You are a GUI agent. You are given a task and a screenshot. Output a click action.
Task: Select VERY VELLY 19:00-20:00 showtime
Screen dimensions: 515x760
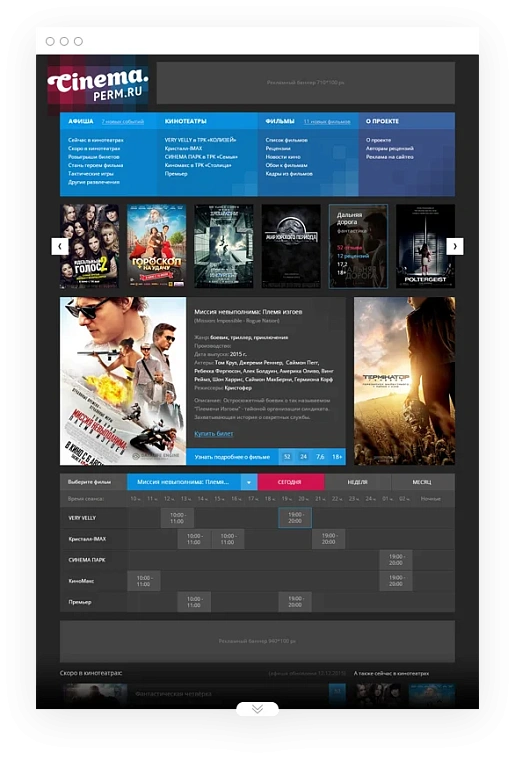[x=295, y=518]
